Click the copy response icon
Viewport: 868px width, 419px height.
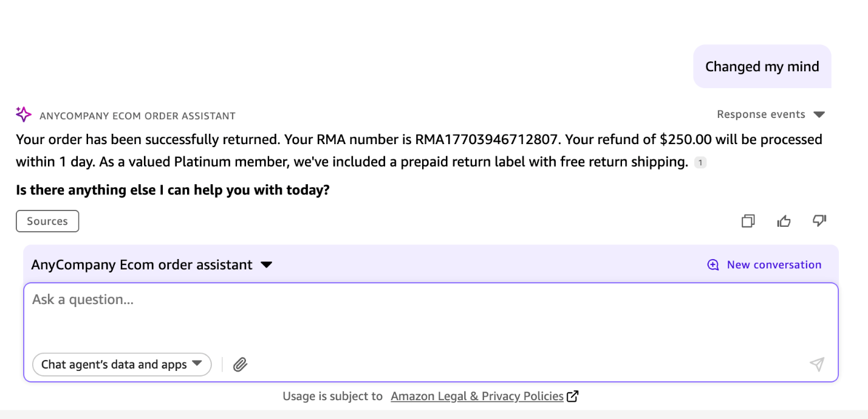748,221
